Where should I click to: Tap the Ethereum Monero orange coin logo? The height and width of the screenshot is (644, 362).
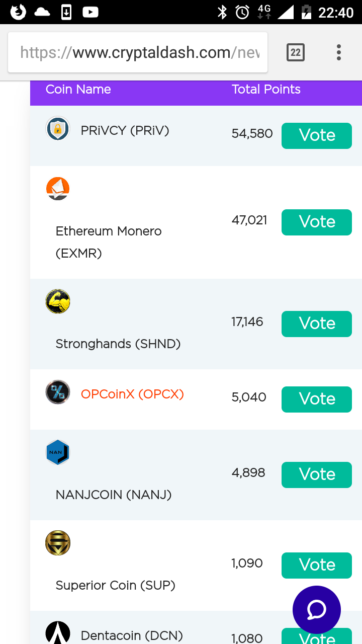pyautogui.click(x=58, y=189)
